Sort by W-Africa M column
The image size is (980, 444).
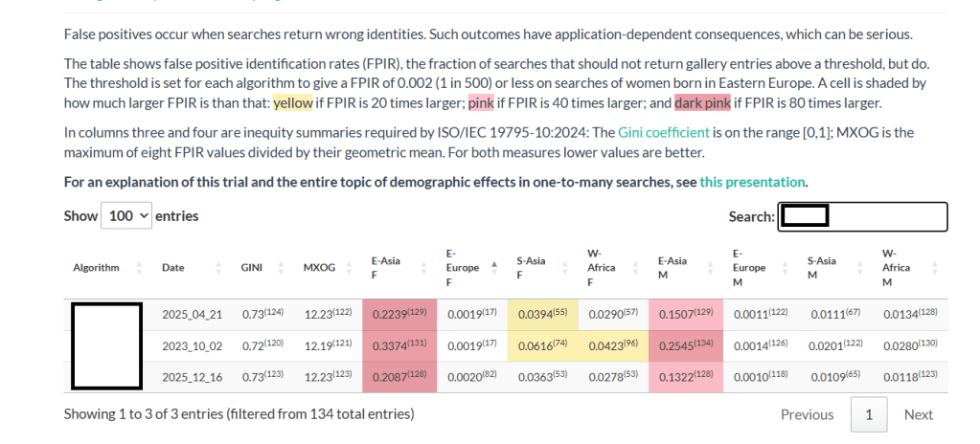point(896,267)
